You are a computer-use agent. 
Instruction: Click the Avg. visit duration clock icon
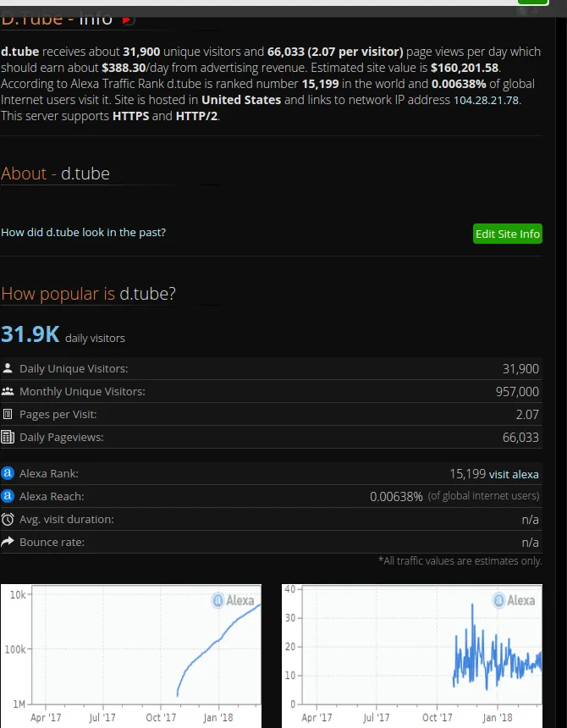(8, 519)
